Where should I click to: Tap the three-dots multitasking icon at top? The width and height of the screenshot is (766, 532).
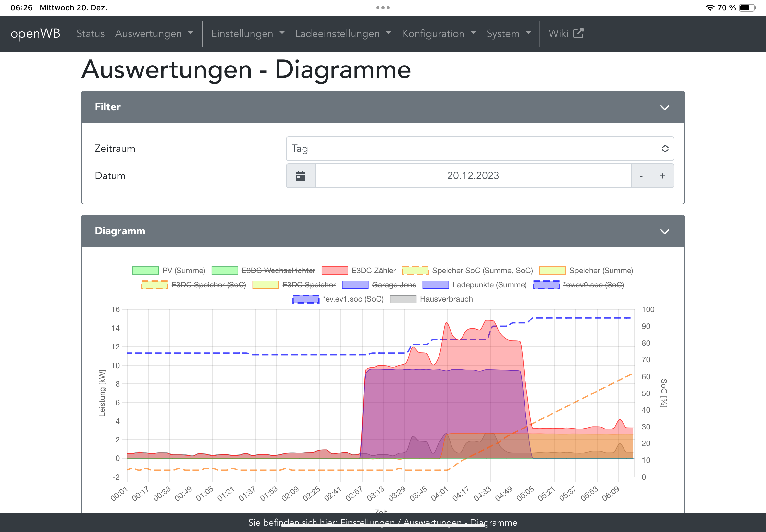pyautogui.click(x=382, y=8)
